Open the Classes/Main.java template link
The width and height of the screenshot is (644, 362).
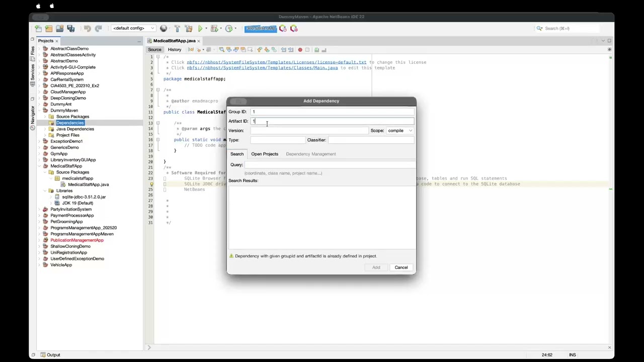click(262, 68)
